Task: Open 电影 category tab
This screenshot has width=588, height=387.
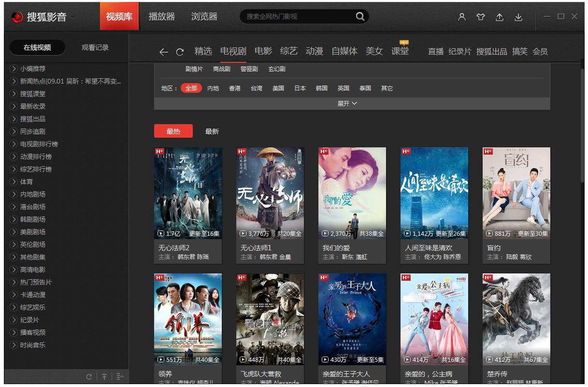Action: [x=263, y=51]
